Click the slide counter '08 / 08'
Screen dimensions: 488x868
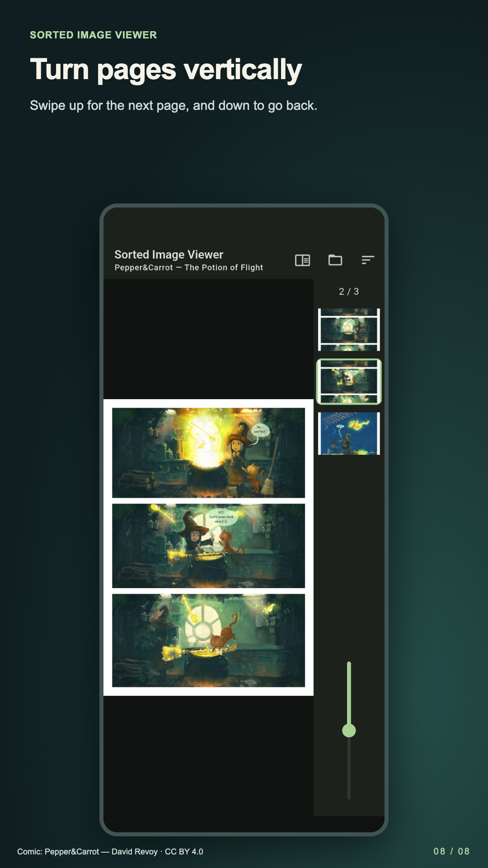point(451,851)
